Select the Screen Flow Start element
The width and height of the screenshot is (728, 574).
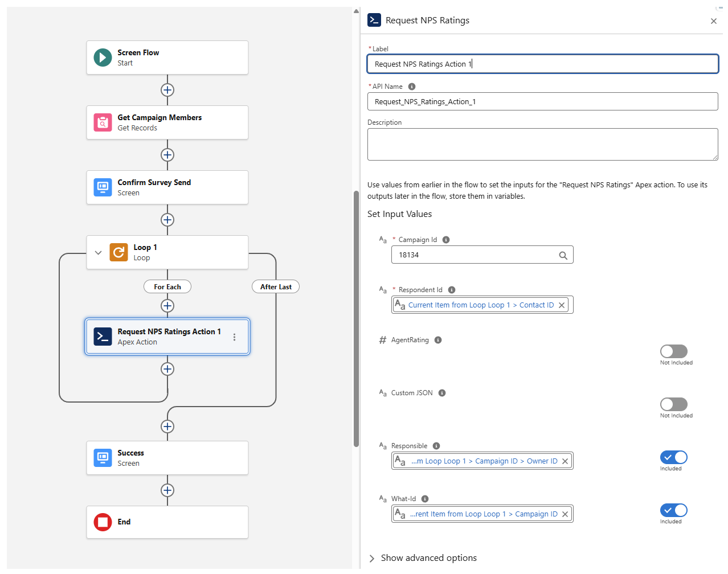[167, 58]
